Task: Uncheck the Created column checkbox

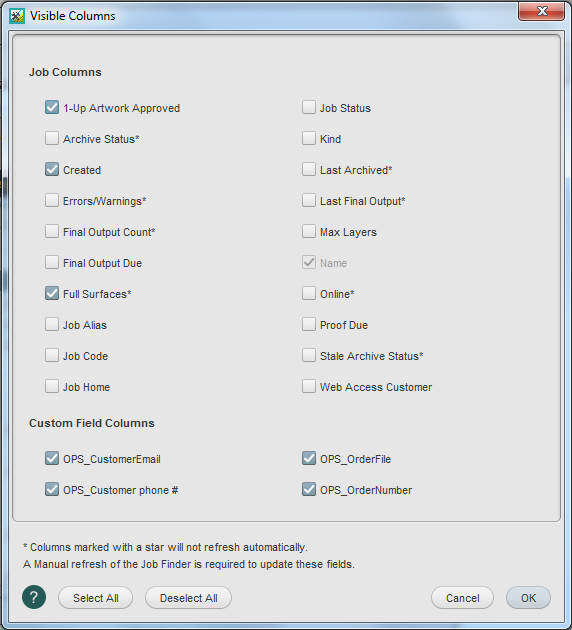Action: (52, 169)
